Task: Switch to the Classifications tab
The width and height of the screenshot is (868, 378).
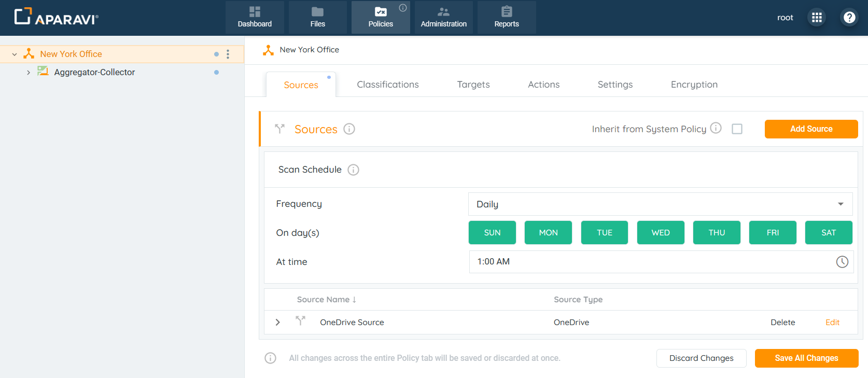Action: tap(387, 85)
